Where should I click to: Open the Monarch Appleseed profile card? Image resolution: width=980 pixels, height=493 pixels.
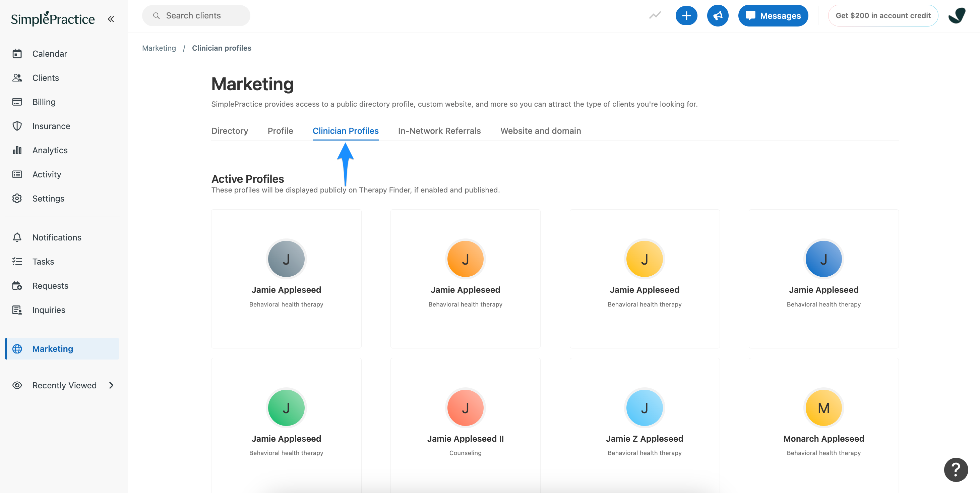[823, 425]
